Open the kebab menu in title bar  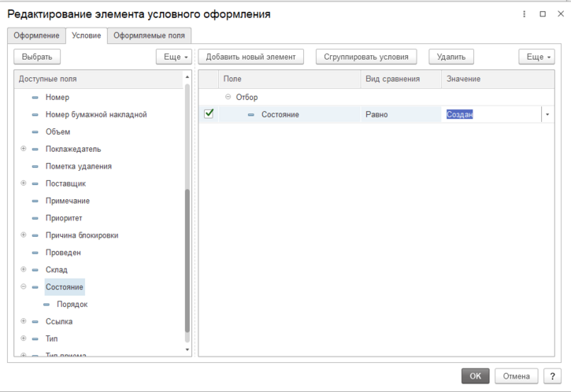[525, 14]
